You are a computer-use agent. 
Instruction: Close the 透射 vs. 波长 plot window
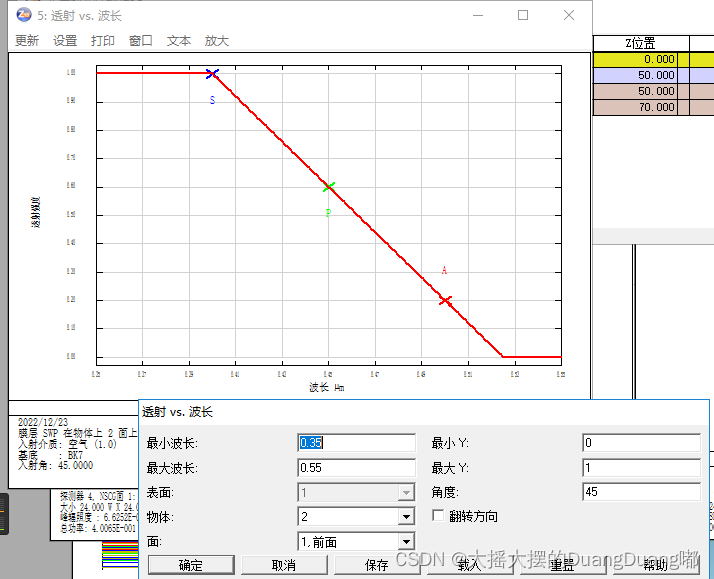[x=569, y=15]
